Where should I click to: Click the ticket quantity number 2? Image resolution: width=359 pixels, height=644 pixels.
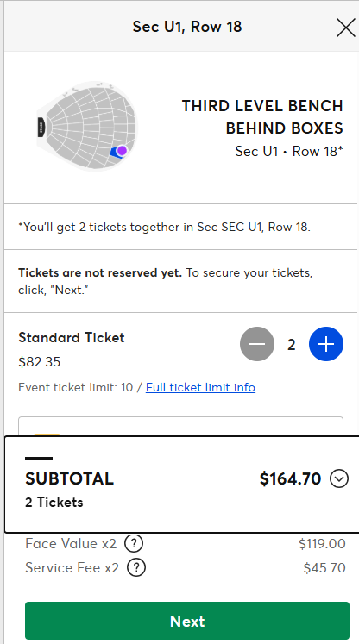(292, 345)
